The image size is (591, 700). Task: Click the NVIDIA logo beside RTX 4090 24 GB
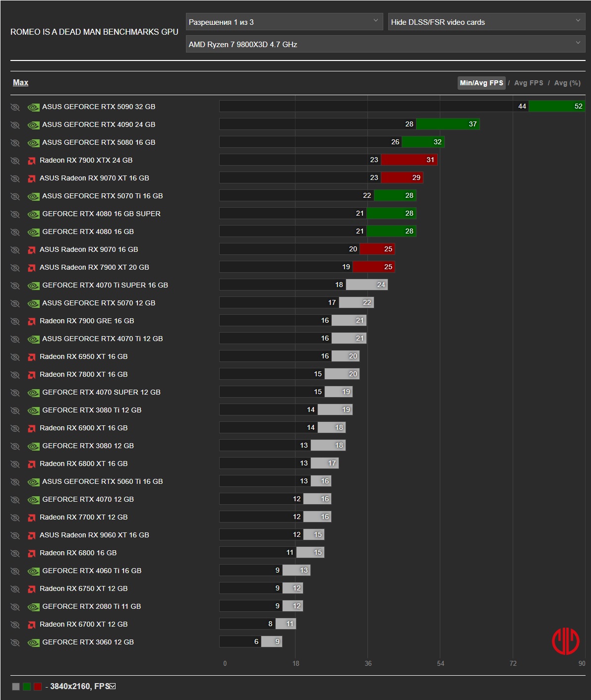pyautogui.click(x=33, y=125)
